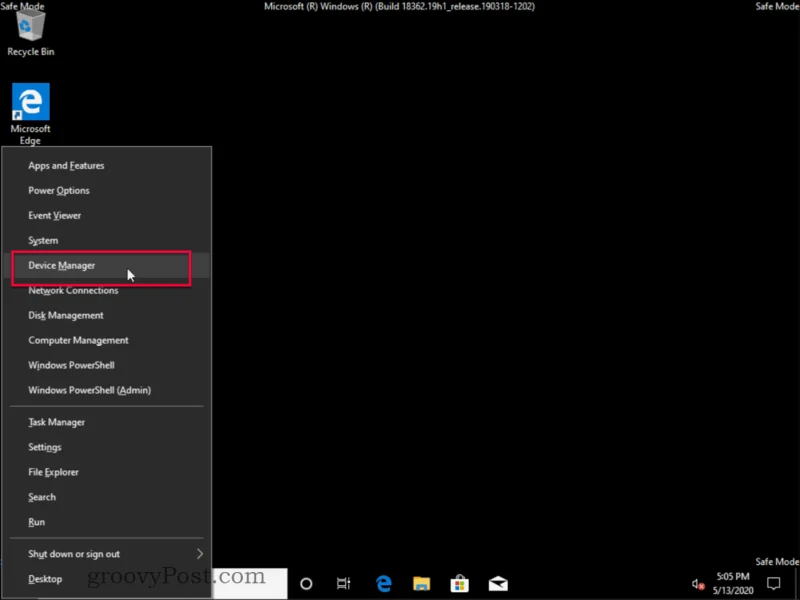Viewport: 800px width, 600px height.
Task: Launch Device Manager
Action: tap(107, 265)
